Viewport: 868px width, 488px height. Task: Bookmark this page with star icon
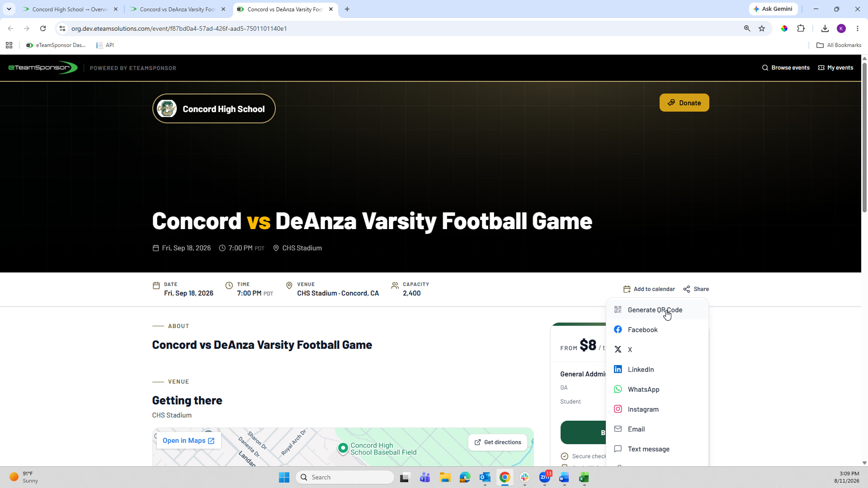762,28
